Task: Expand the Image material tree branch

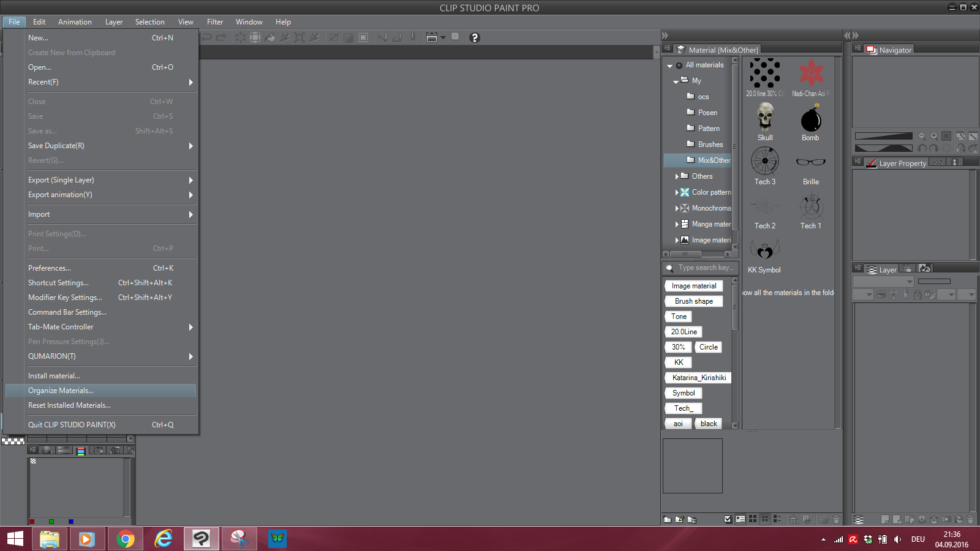Action: [677, 239]
